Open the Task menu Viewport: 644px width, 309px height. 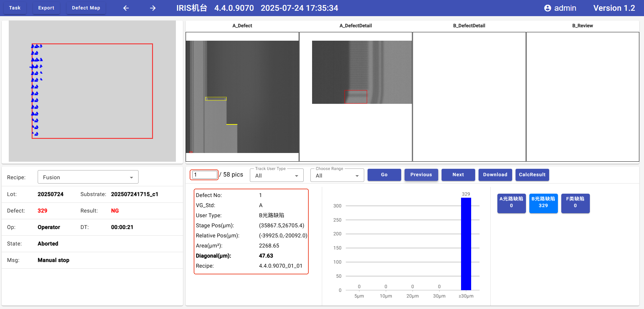15,8
